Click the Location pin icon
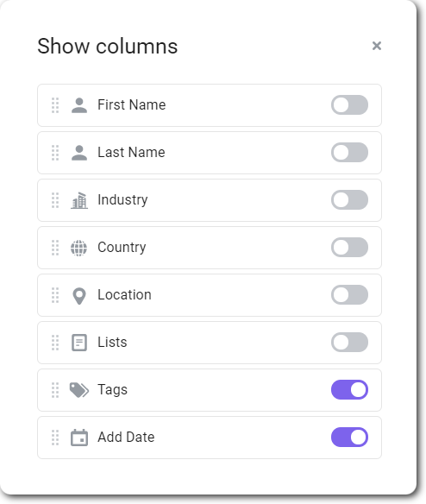Image resolution: width=426 pixels, height=504 pixels. pyautogui.click(x=79, y=296)
